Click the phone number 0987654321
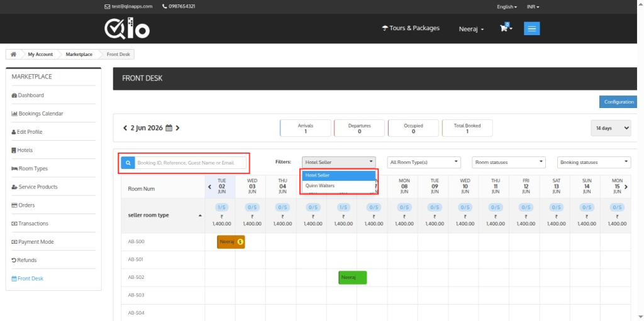This screenshot has width=644, height=321. [182, 6]
